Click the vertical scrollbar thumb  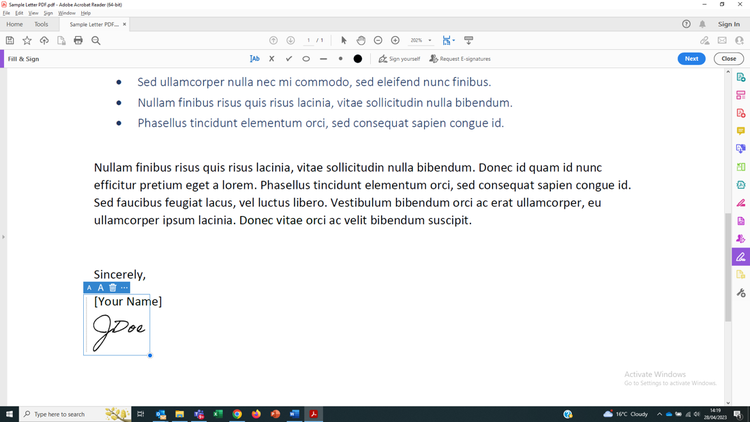[728, 267]
